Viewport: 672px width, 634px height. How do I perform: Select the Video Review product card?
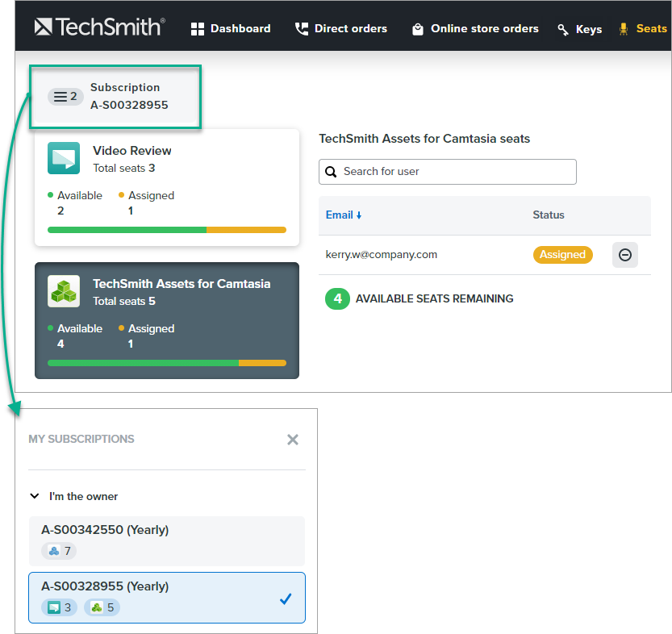click(167, 187)
